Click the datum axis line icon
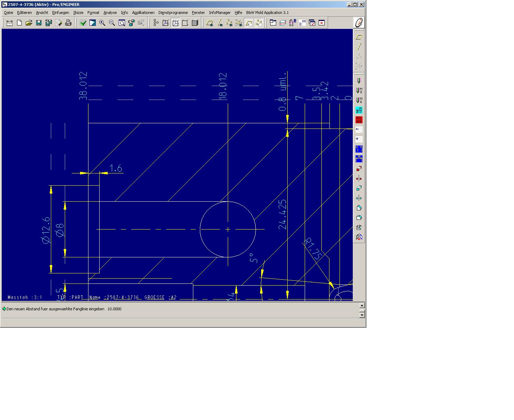514x420 pixels. (x=359, y=47)
